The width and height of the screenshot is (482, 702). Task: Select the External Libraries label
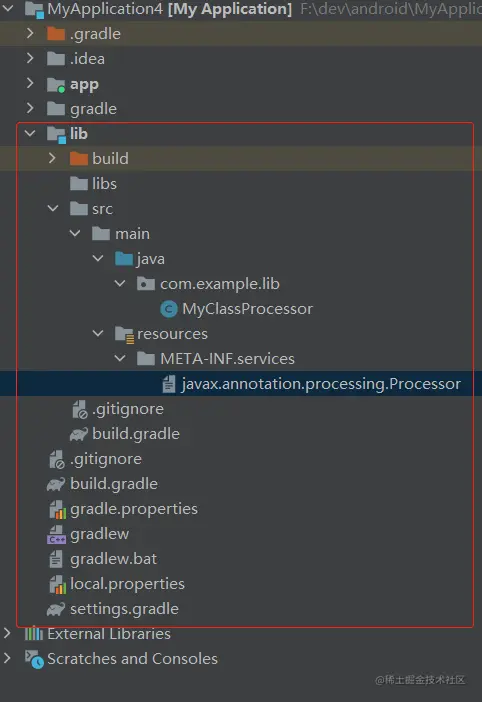pos(109,634)
